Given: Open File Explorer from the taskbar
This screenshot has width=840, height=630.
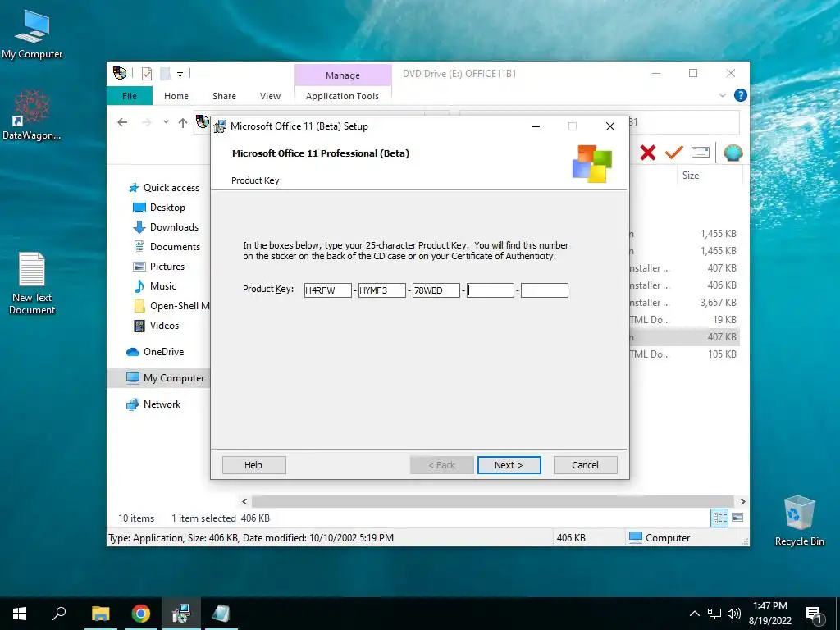Looking at the screenshot, I should (100, 614).
